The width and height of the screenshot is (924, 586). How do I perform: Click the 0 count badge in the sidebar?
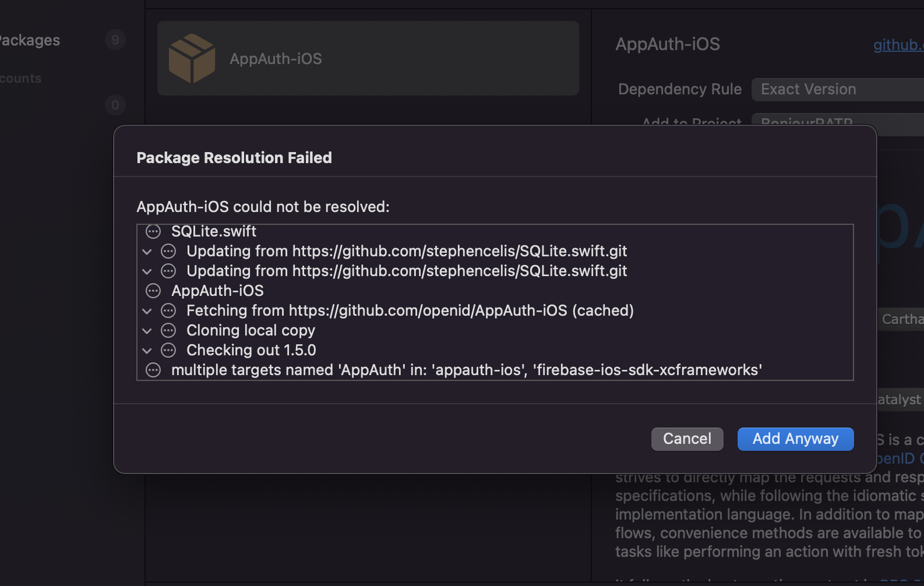pos(115,105)
